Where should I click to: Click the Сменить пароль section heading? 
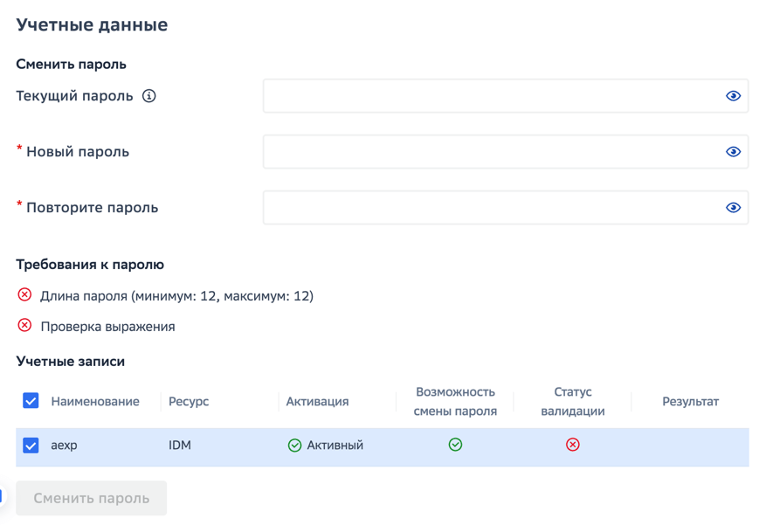71,64
